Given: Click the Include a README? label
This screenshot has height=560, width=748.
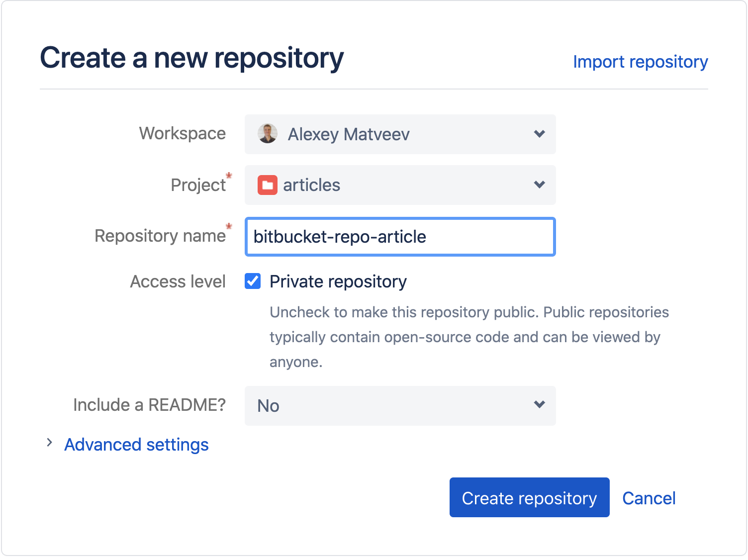Looking at the screenshot, I should (x=149, y=405).
